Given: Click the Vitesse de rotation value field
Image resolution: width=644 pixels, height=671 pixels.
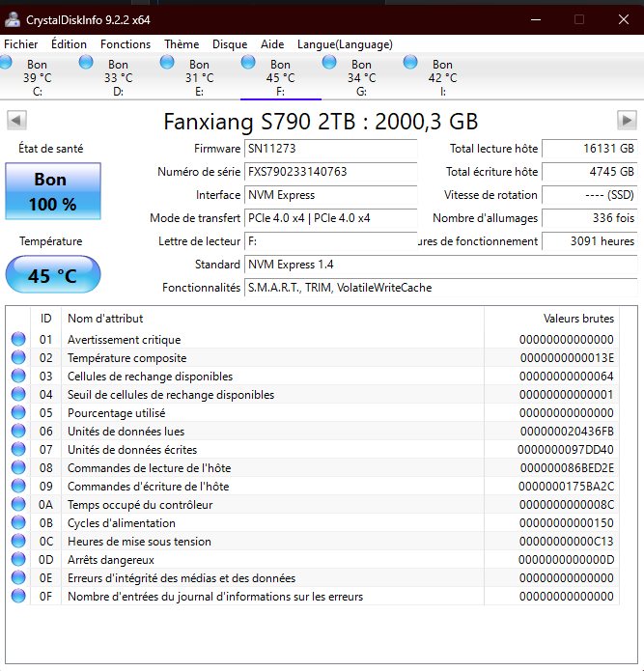Looking at the screenshot, I should [590, 195].
